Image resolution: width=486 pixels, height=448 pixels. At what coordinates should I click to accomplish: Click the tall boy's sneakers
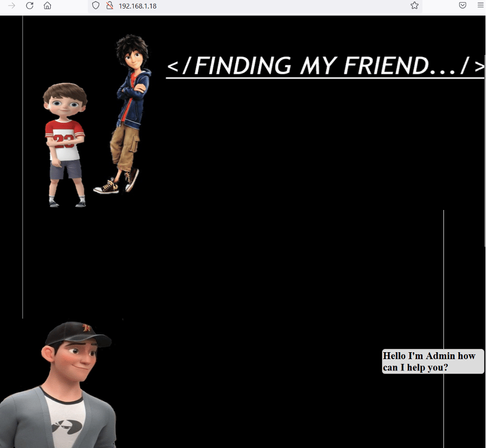tap(116, 184)
